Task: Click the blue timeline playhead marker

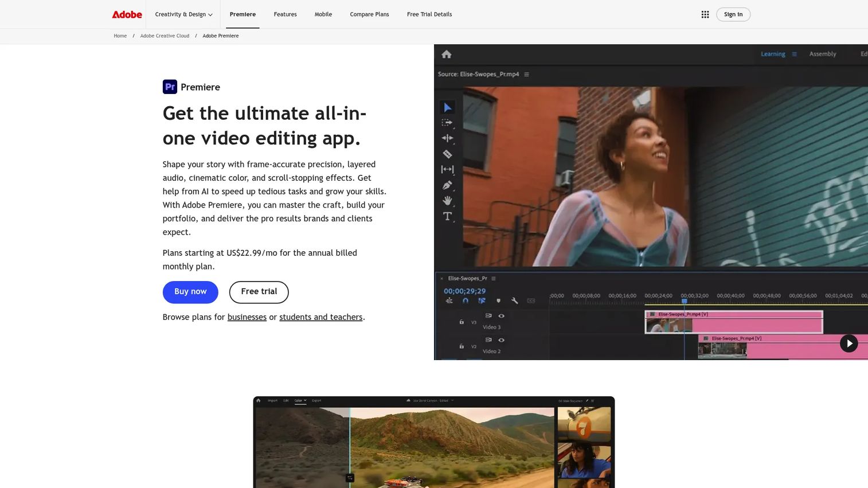Action: [x=684, y=301]
